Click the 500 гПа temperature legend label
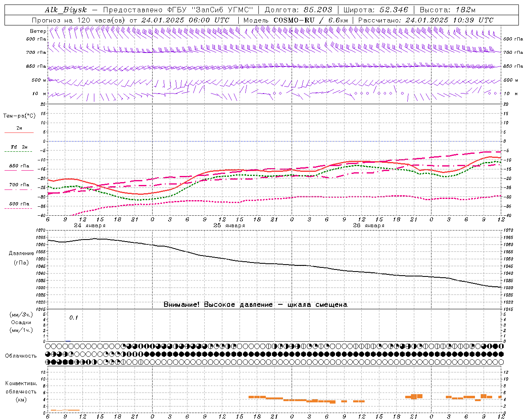 pos(19,204)
